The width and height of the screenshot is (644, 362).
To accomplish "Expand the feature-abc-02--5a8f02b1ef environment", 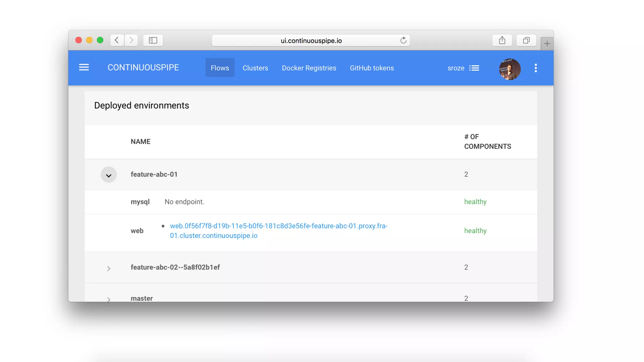I will pos(108,268).
